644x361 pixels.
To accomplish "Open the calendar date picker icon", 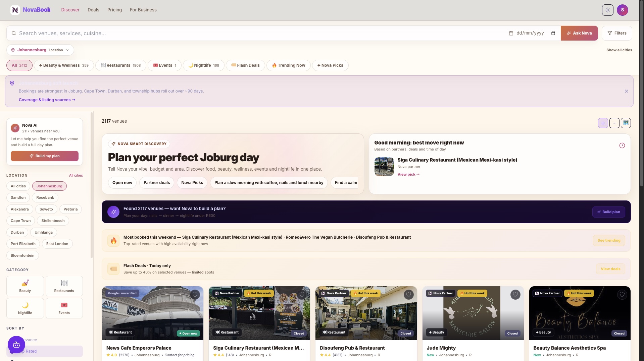I will coord(553,33).
